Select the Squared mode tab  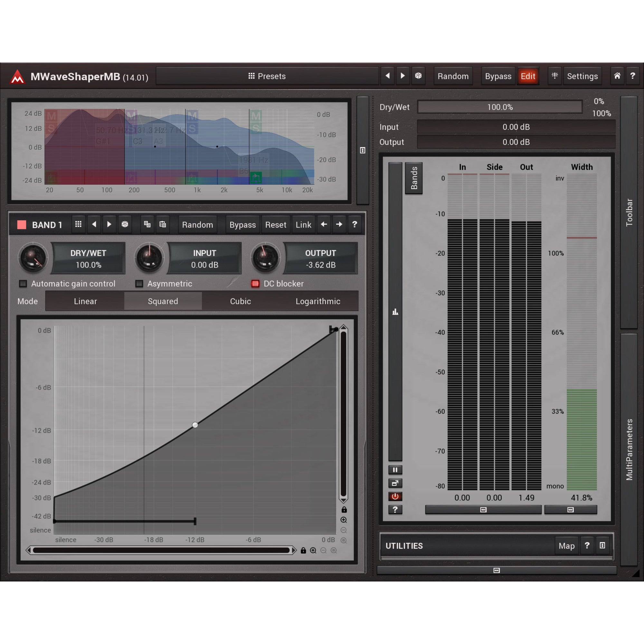pyautogui.click(x=163, y=301)
